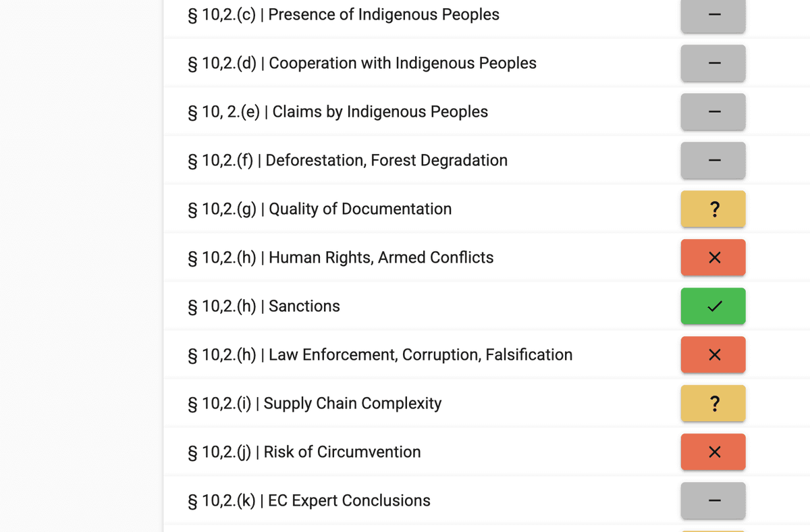Open the Risk of Circumvention entry
The height and width of the screenshot is (532, 810).
coord(304,452)
